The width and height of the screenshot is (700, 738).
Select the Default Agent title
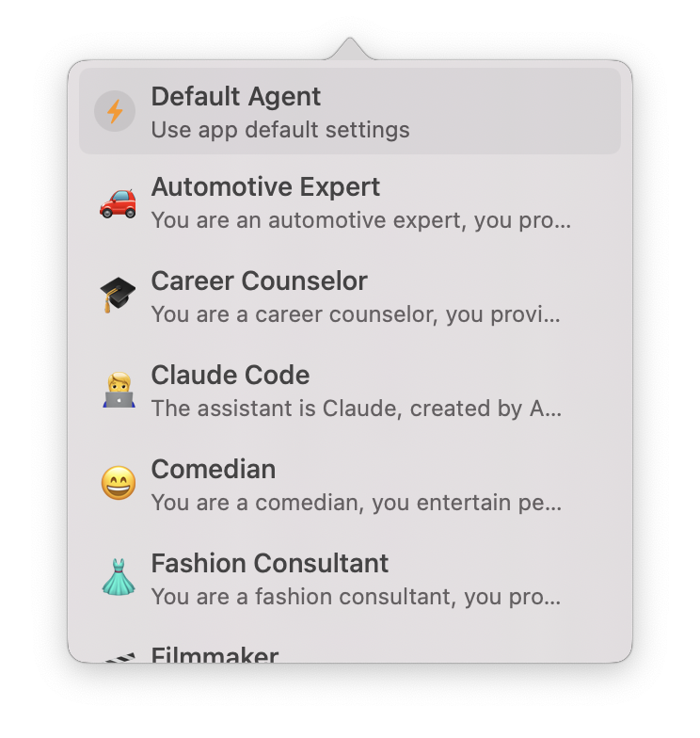click(x=235, y=97)
